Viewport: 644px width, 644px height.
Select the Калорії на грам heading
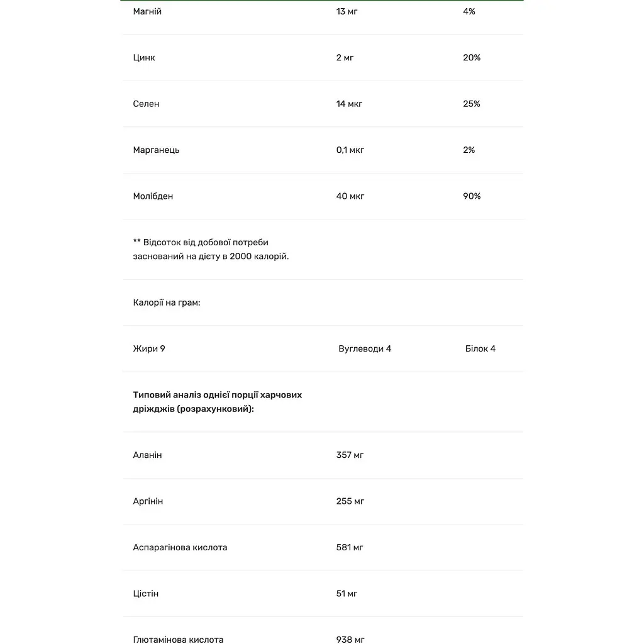pyautogui.click(x=166, y=303)
